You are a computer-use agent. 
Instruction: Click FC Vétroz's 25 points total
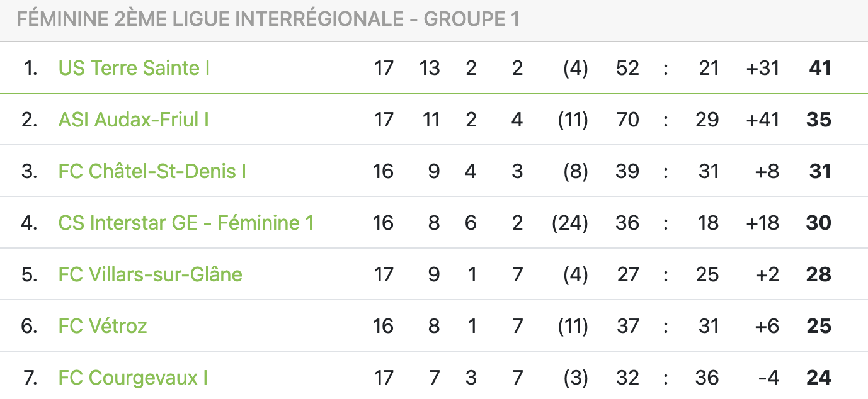tap(819, 326)
